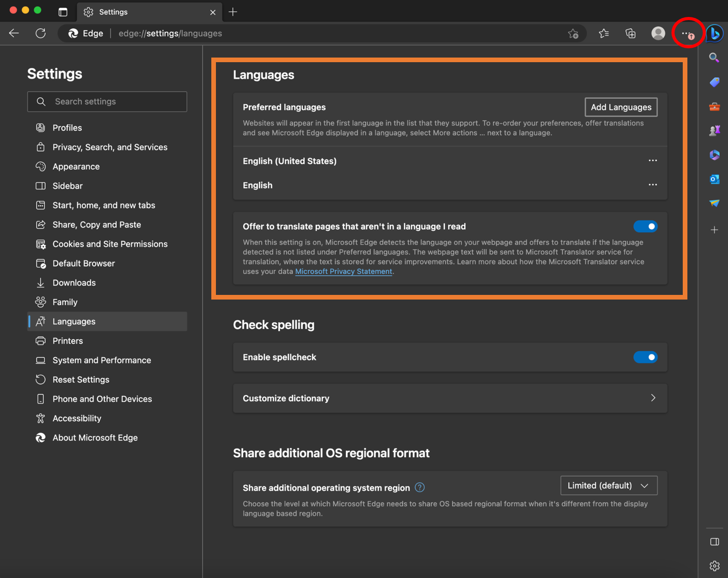Expand the Customize dictionary row
Screen dimensions: 728x578
[x=450, y=398]
